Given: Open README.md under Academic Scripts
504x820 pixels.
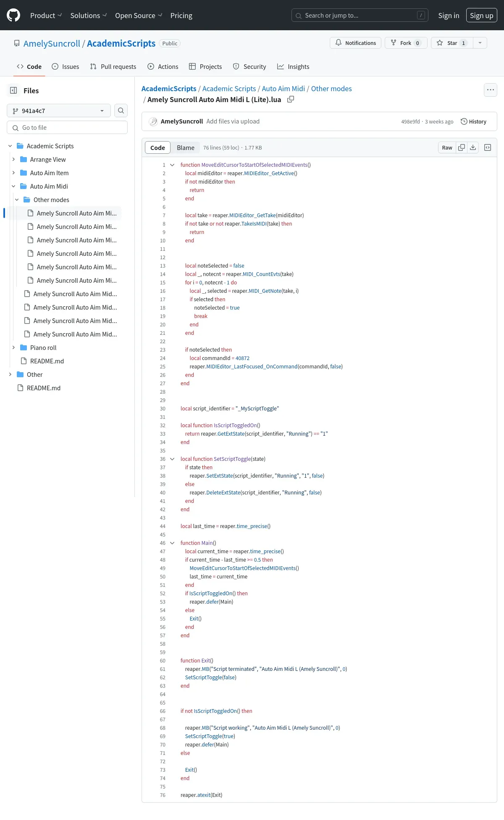Looking at the screenshot, I should 47,361.
